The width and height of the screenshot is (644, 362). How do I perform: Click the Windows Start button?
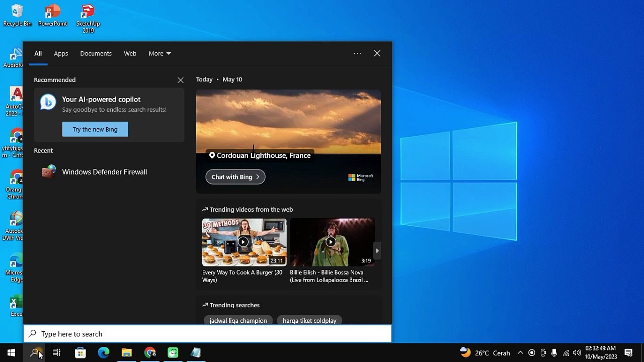[11, 352]
